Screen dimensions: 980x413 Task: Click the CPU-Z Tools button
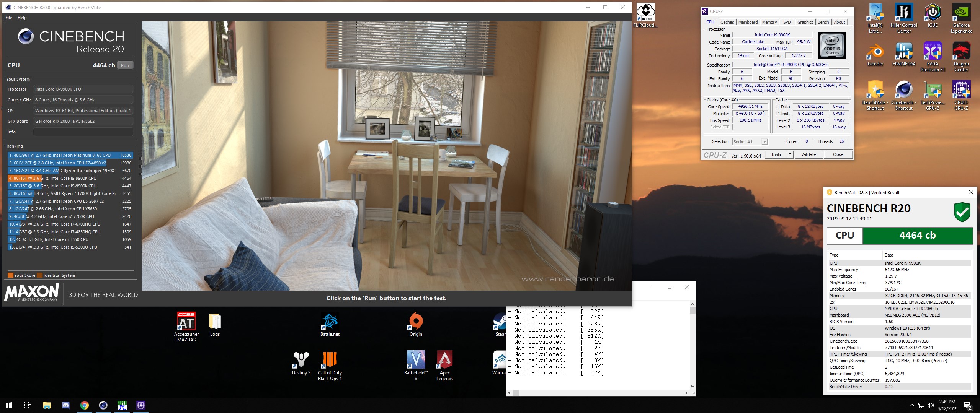coord(776,154)
